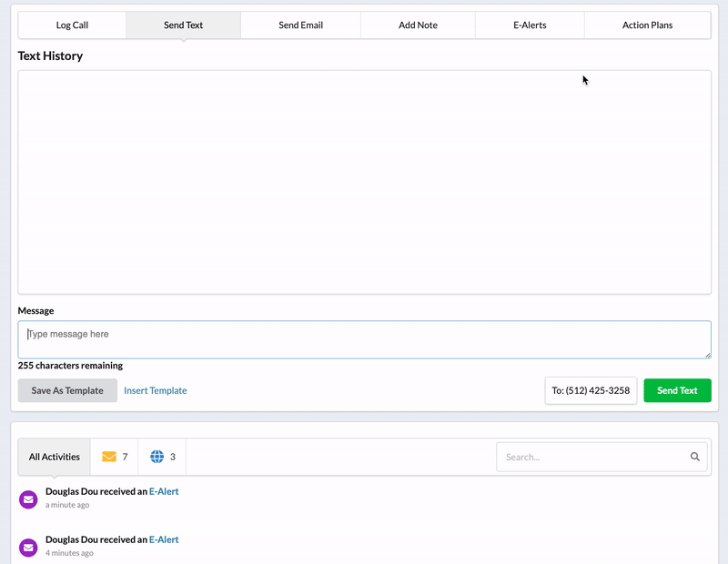Open the E-Alerts tab
The image size is (728, 564).
[529, 25]
